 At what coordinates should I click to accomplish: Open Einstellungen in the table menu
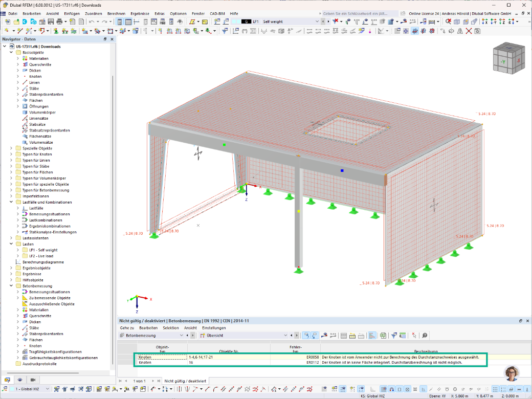pos(214,328)
